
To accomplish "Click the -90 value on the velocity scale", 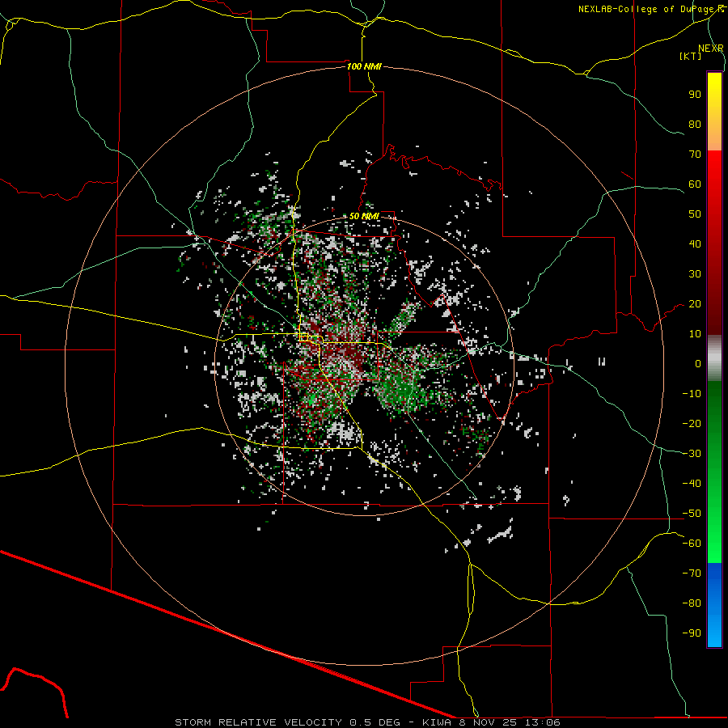I will click(692, 633).
